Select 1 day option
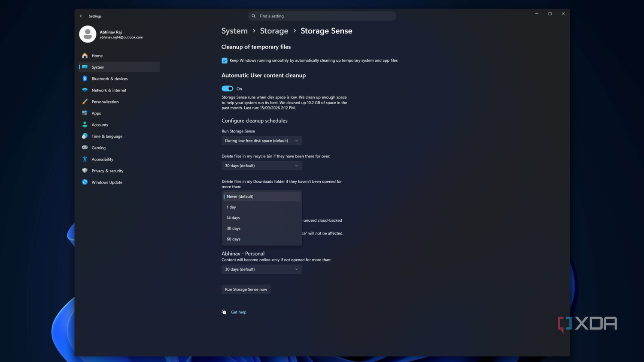The width and height of the screenshot is (644, 362). pyautogui.click(x=261, y=207)
